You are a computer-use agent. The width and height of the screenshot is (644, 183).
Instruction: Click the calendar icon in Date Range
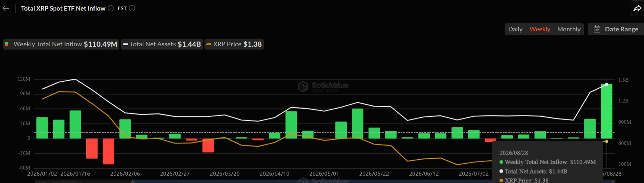tap(597, 29)
